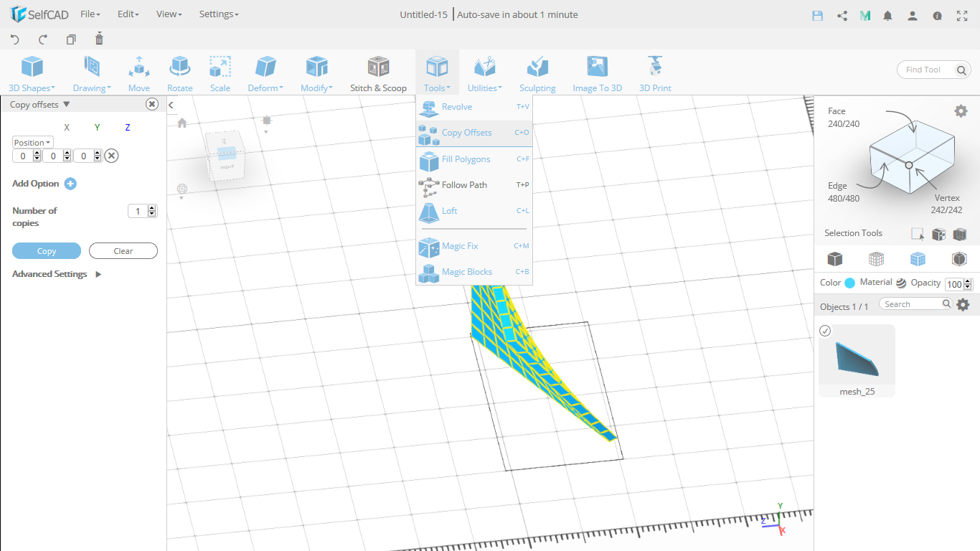Image resolution: width=980 pixels, height=551 pixels.
Task: Choose Follow Path menu entry
Action: click(474, 185)
